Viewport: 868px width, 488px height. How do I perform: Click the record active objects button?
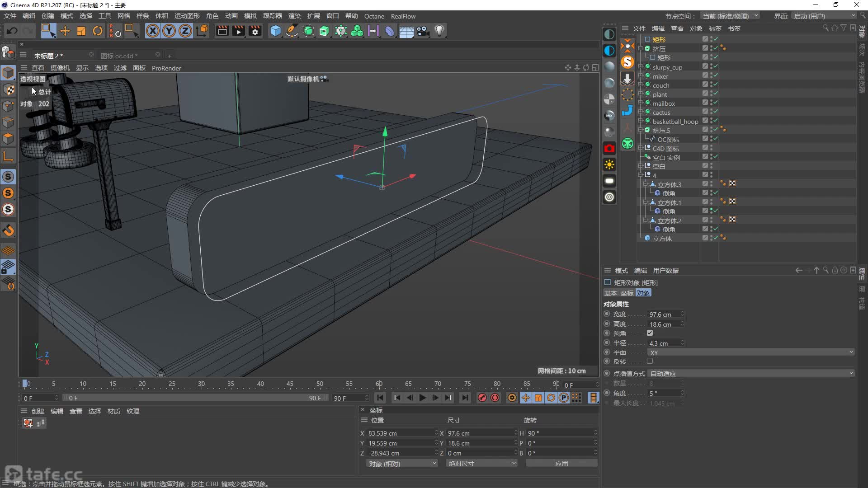coord(482,398)
